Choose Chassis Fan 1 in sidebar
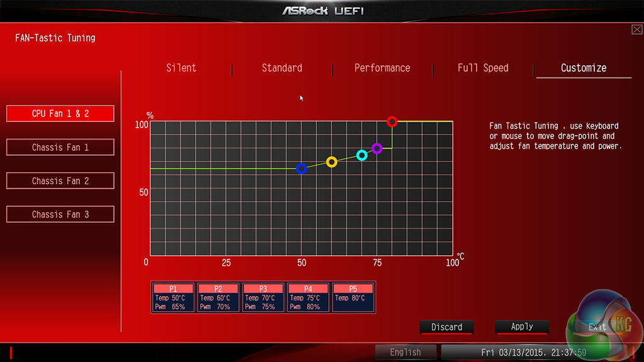The image size is (644, 362). pyautogui.click(x=60, y=147)
